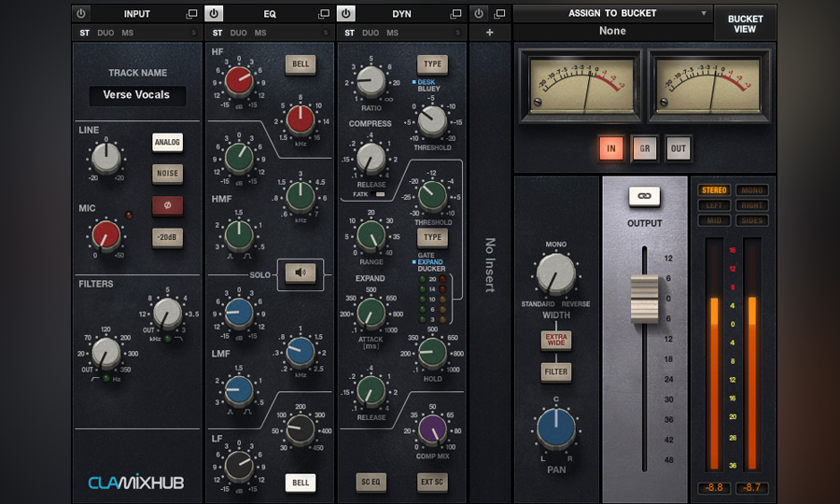This screenshot has width=840, height=504.
Task: Click the INPUT section power icon
Action: tap(81, 14)
